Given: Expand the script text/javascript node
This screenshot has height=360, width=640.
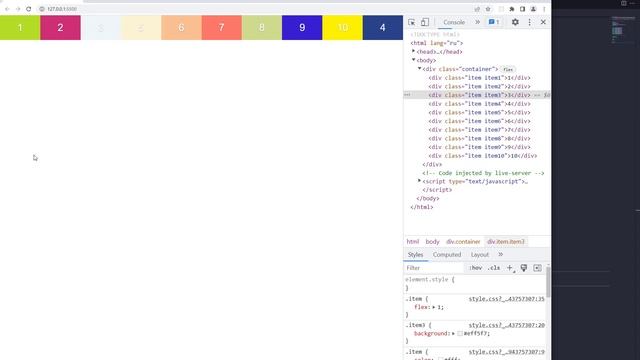Looking at the screenshot, I should (x=419, y=181).
